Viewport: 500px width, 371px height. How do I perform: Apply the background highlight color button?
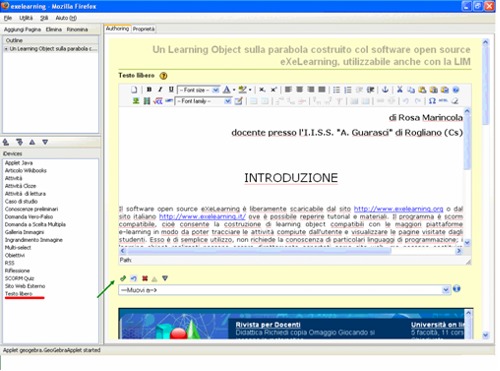pyautogui.click(x=242, y=90)
